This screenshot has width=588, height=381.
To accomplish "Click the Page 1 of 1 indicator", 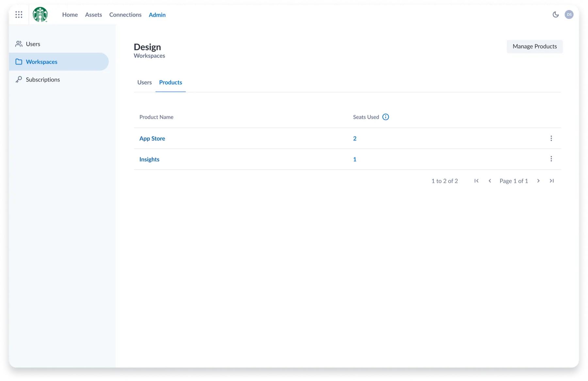I will (x=514, y=181).
